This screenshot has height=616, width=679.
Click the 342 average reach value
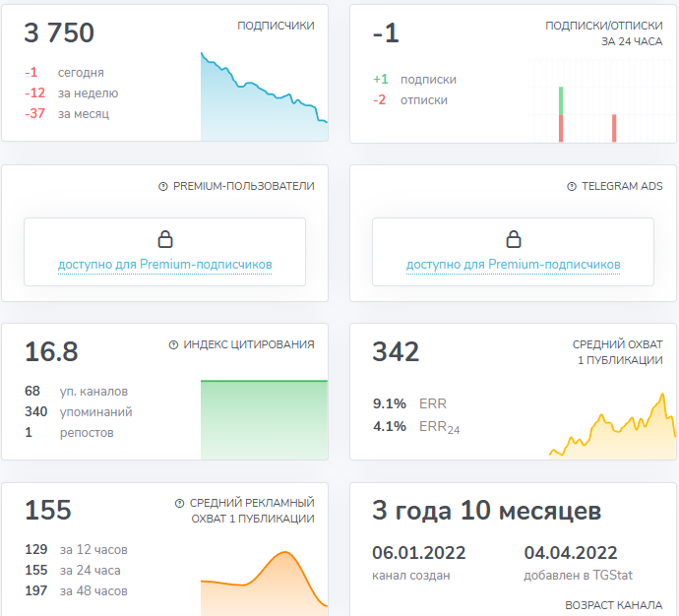396,351
